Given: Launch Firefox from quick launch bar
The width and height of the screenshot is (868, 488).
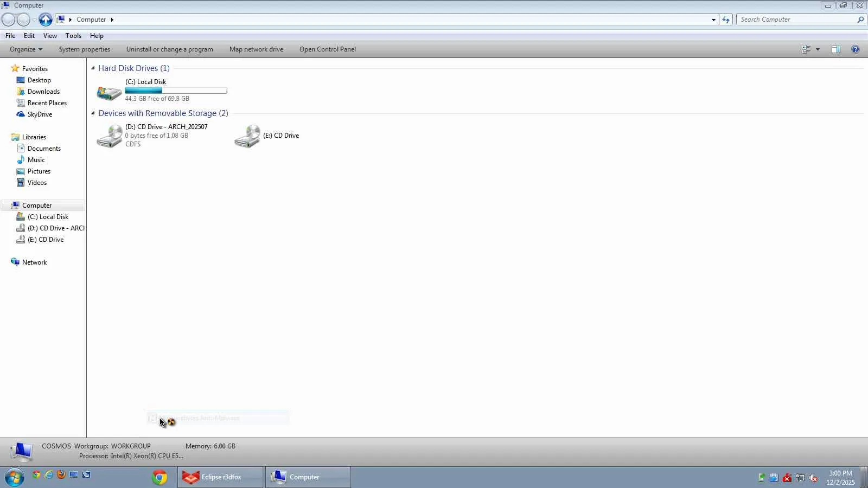Looking at the screenshot, I should click(x=61, y=475).
